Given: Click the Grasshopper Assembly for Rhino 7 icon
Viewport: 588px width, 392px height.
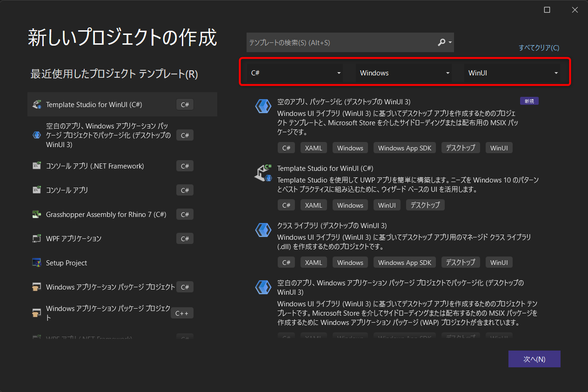Looking at the screenshot, I should tap(37, 214).
